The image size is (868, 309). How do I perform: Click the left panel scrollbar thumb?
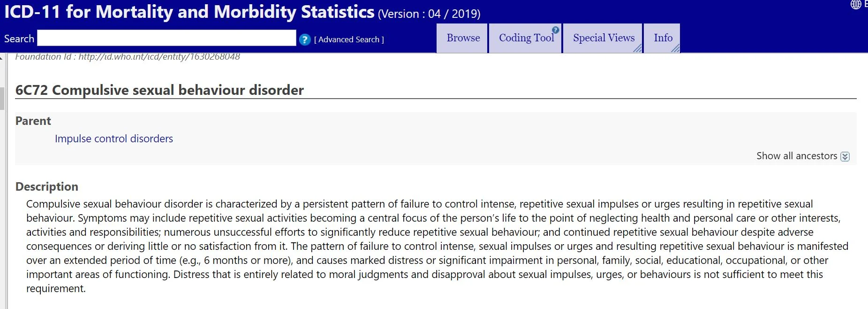click(2, 98)
